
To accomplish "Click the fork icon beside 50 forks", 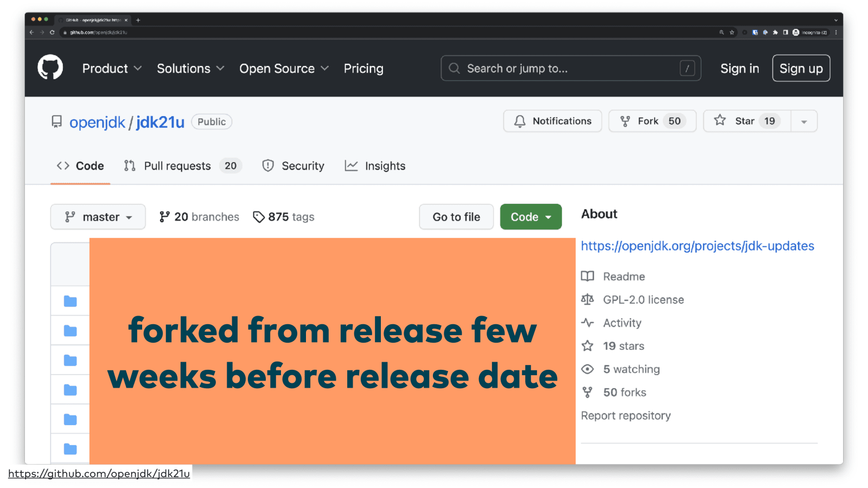I will [x=588, y=392].
